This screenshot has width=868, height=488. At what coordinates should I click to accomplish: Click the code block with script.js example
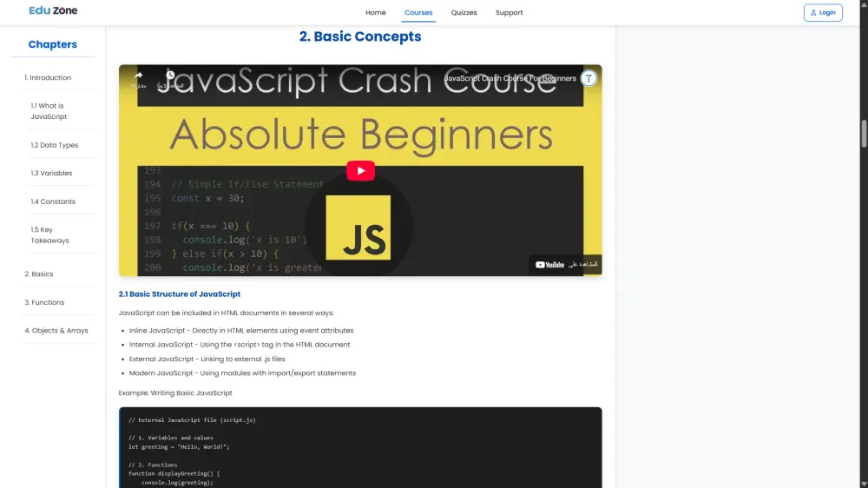coord(360,447)
